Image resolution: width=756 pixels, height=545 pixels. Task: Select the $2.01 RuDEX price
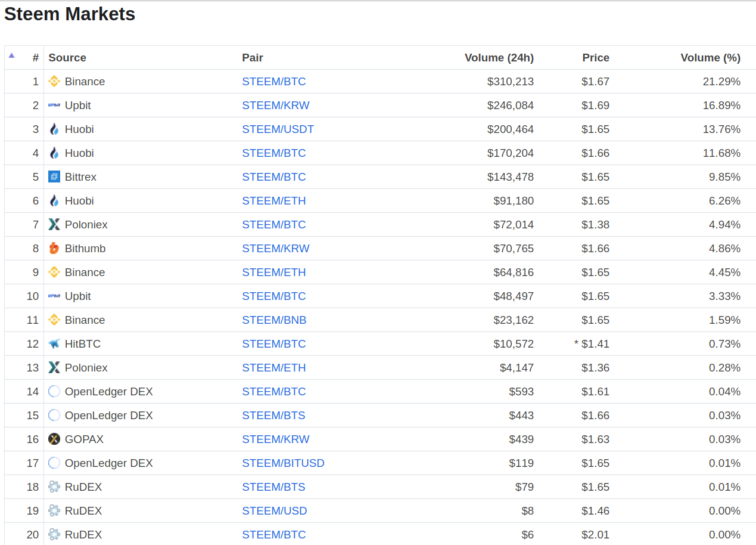point(596,535)
